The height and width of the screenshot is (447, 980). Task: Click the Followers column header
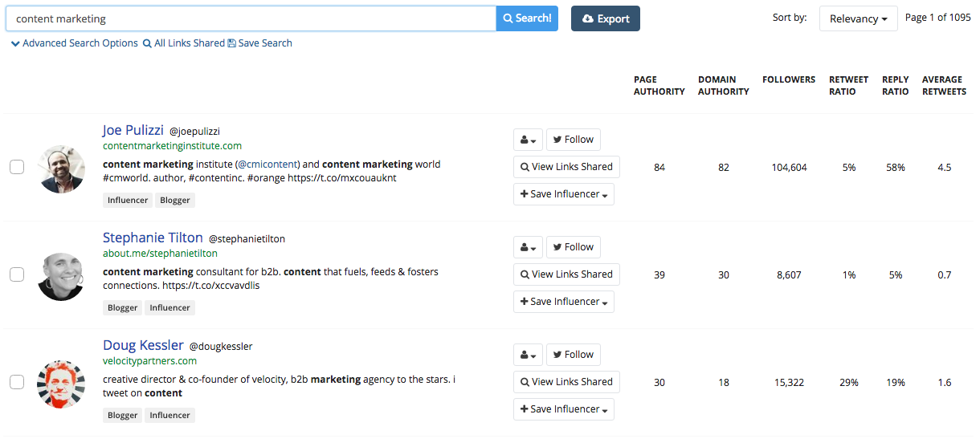coord(788,79)
